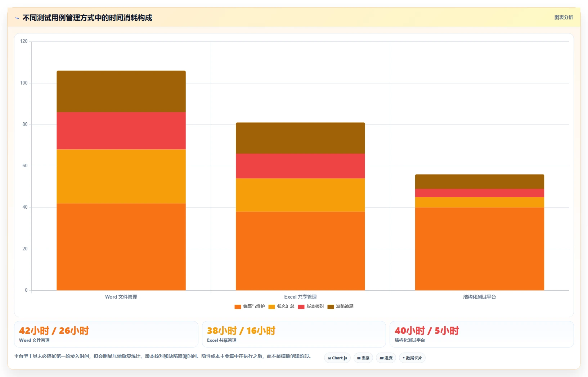Screen dimensions: 588x377
Task: Click the 结构化测试平台 caption in the stat card
Action: point(410,340)
